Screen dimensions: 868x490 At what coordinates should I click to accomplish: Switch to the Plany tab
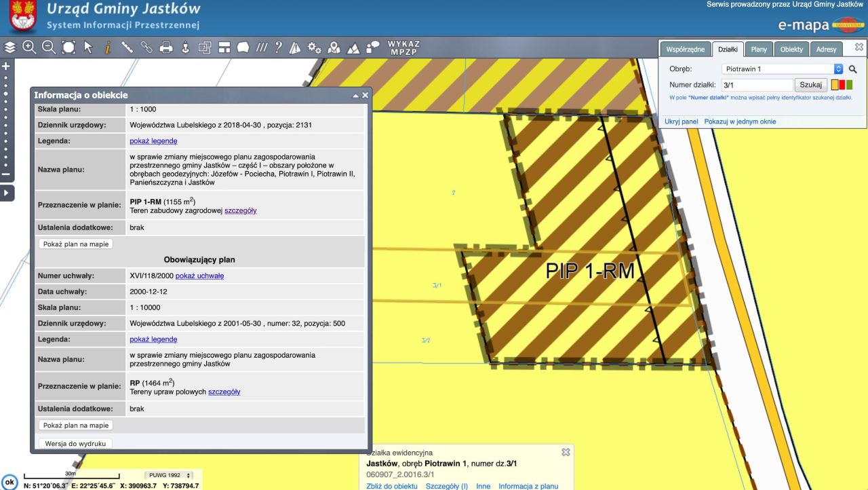[x=759, y=50]
